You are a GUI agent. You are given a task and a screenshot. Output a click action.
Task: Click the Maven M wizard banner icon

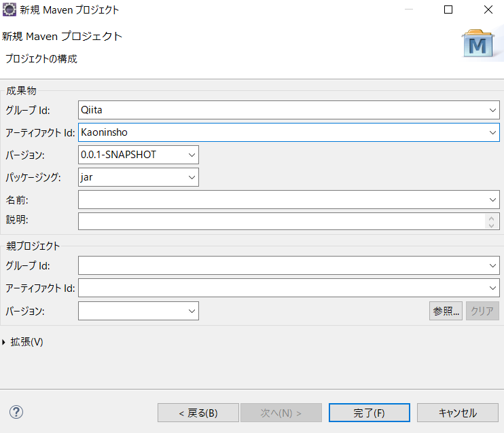tap(478, 44)
